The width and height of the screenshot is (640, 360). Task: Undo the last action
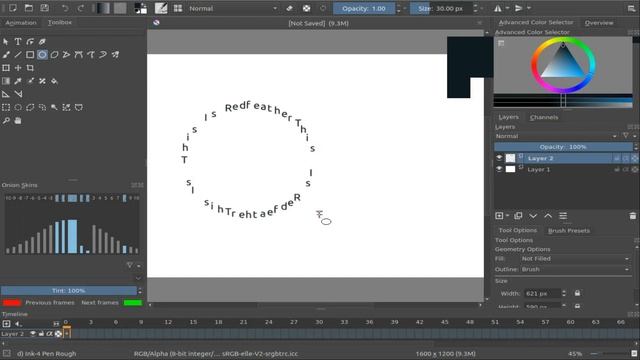pos(65,8)
